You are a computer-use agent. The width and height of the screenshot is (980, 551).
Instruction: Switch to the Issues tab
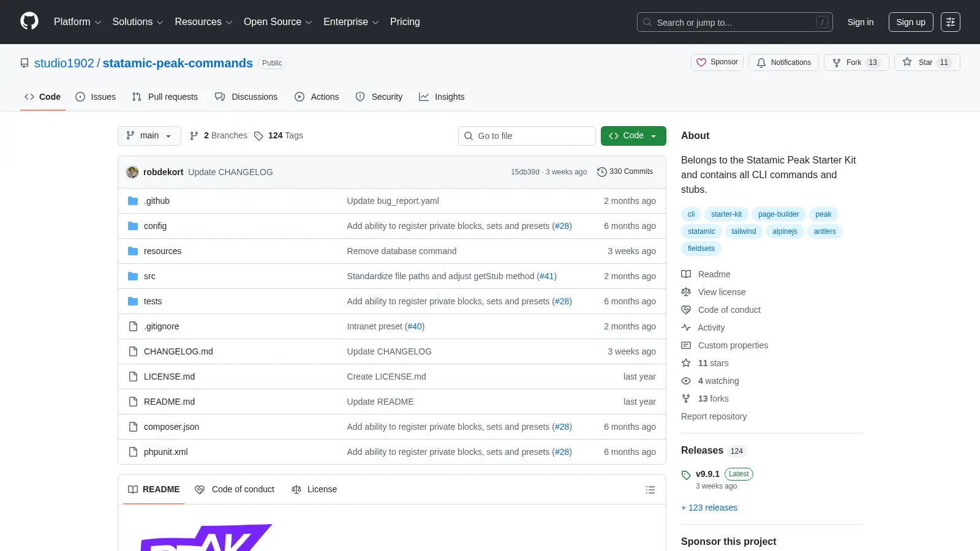(96, 97)
